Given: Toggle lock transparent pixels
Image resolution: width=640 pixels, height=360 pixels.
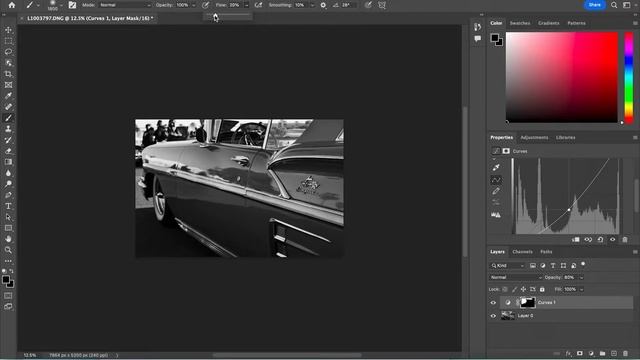Looking at the screenshot, I should click(x=505, y=289).
